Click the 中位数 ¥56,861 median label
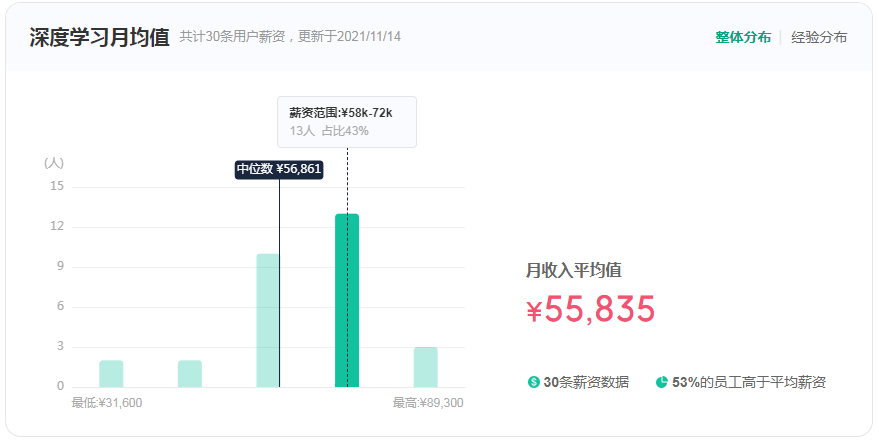Image resolution: width=879 pixels, height=440 pixels. [279, 169]
